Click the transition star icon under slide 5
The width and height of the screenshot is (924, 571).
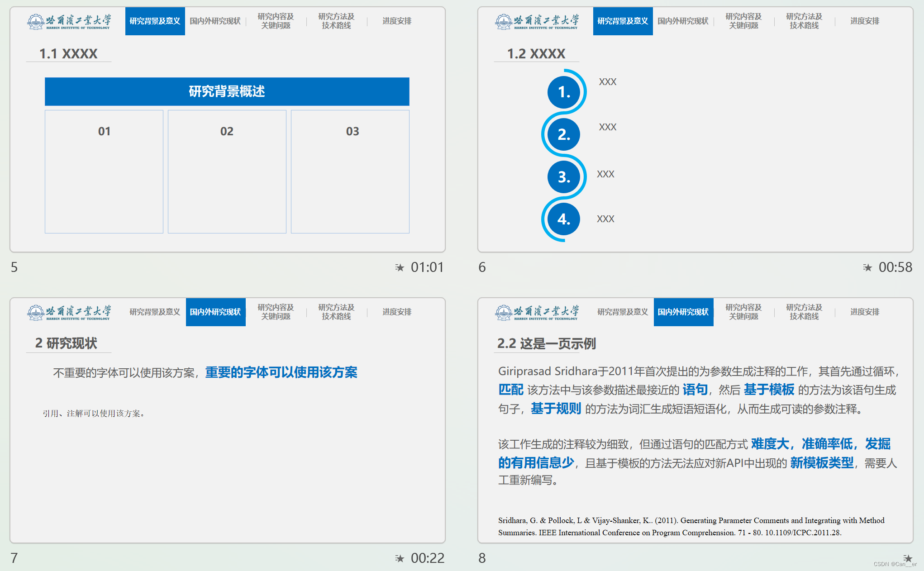coord(399,267)
